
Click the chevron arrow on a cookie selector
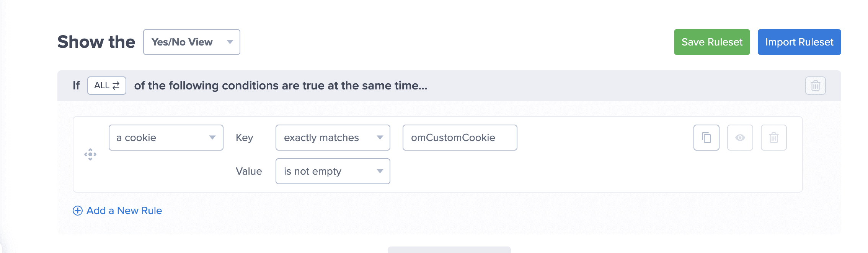click(213, 138)
